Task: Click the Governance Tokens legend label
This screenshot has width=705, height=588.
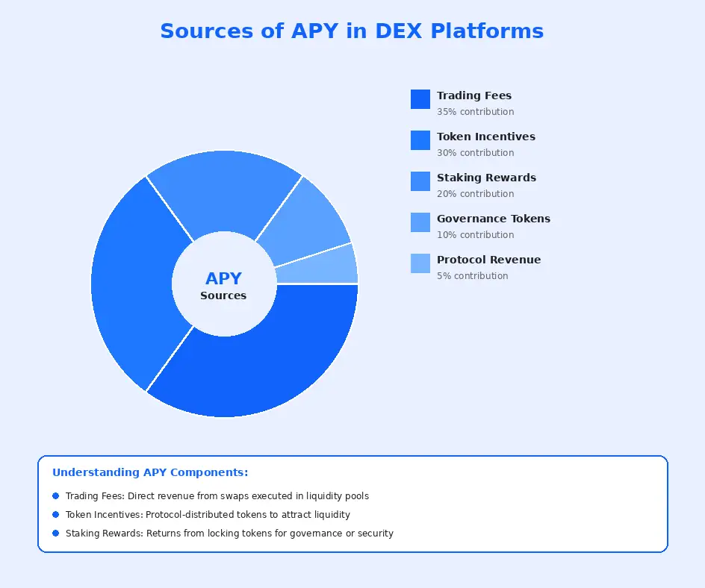Action: click(x=494, y=218)
